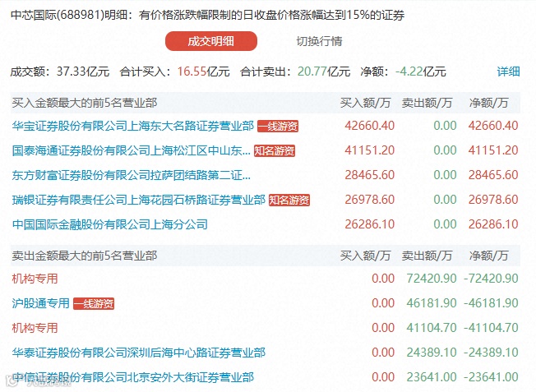Screen dimensions: 536x392
Task: Open 东方财富证券拉萨团结路第二证 link
Action: [132, 175]
